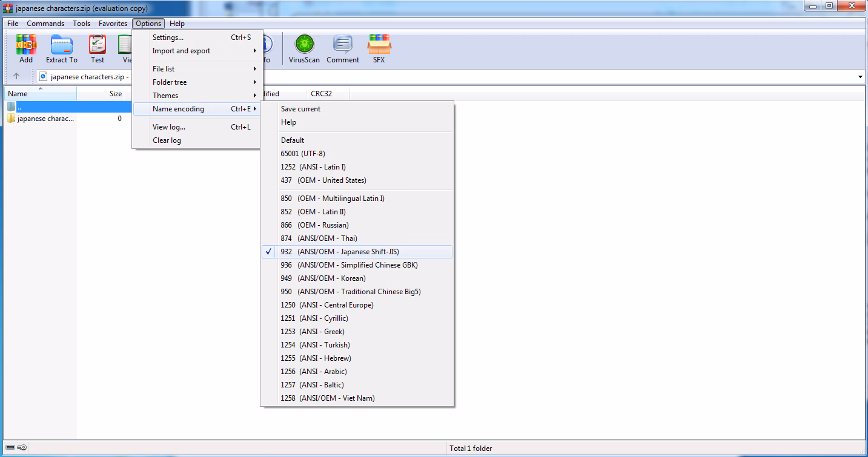868x457 pixels.
Task: Open the Tools menu
Action: [81, 24]
